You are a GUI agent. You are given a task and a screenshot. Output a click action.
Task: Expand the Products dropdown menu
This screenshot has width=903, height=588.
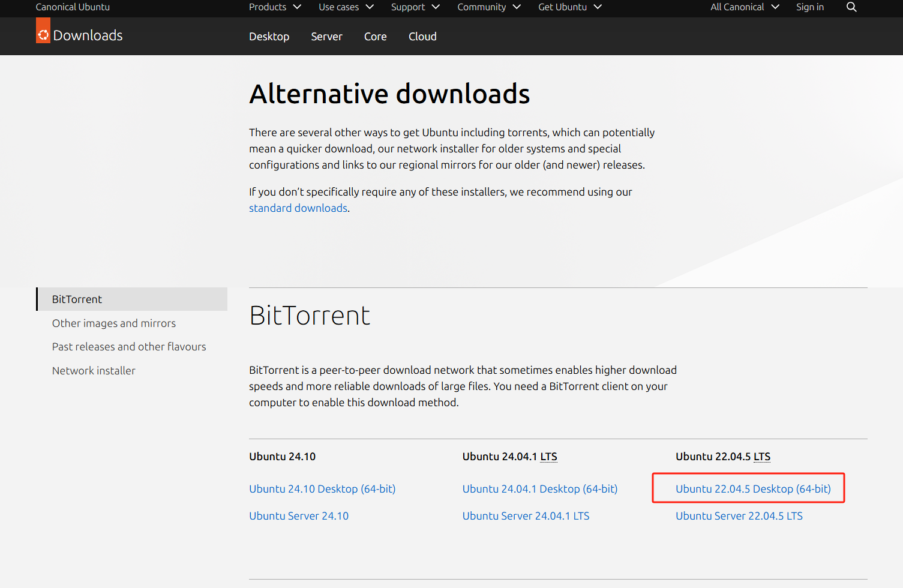point(275,7)
